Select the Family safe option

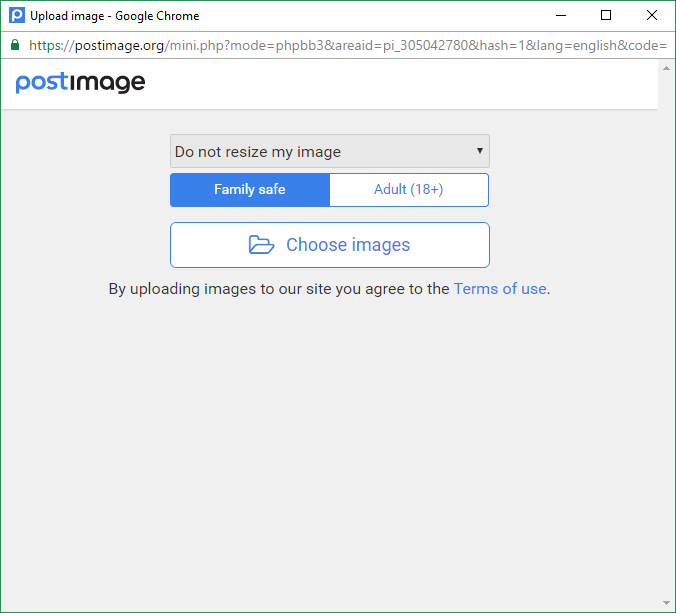tap(250, 189)
